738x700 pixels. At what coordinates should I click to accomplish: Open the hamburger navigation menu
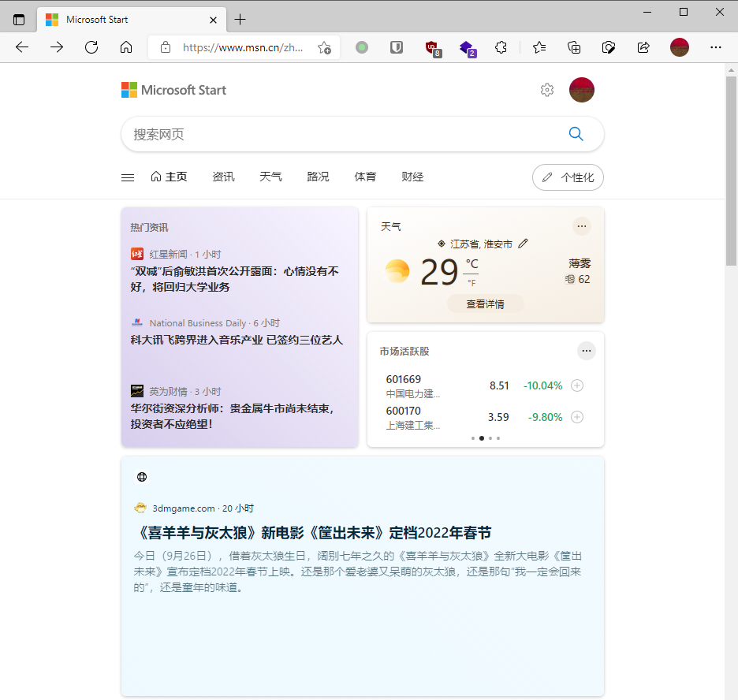(x=128, y=177)
